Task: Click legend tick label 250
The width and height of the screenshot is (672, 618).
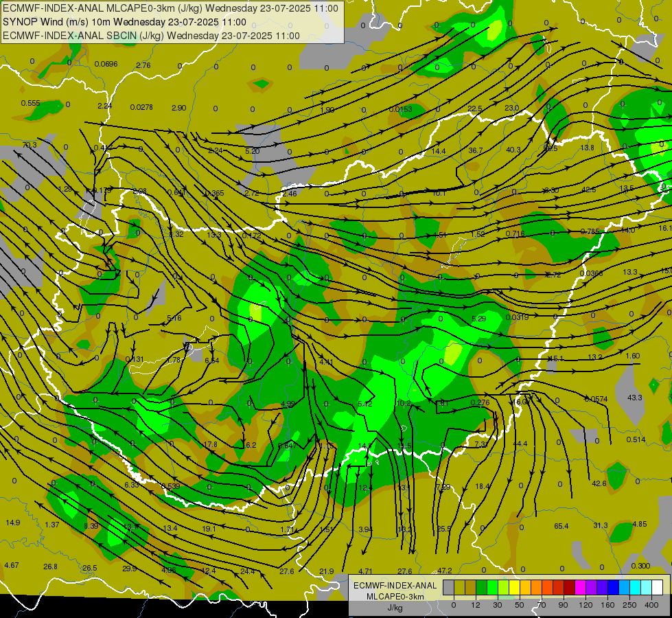Action: point(629,605)
